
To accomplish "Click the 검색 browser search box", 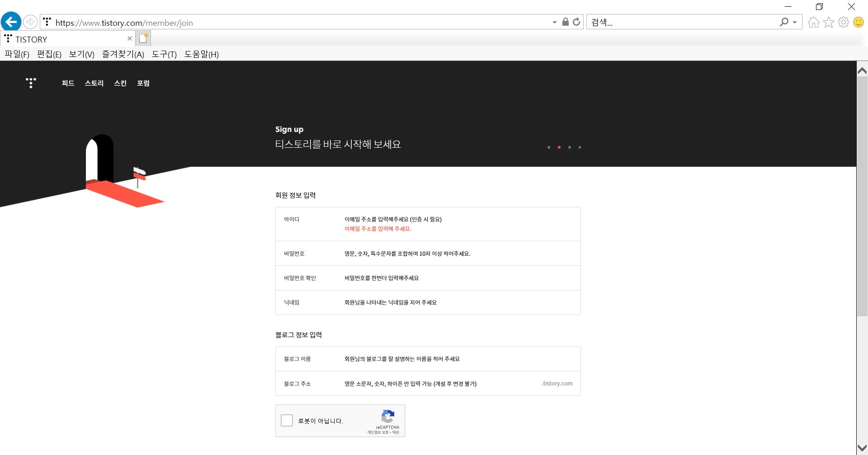I will point(683,22).
